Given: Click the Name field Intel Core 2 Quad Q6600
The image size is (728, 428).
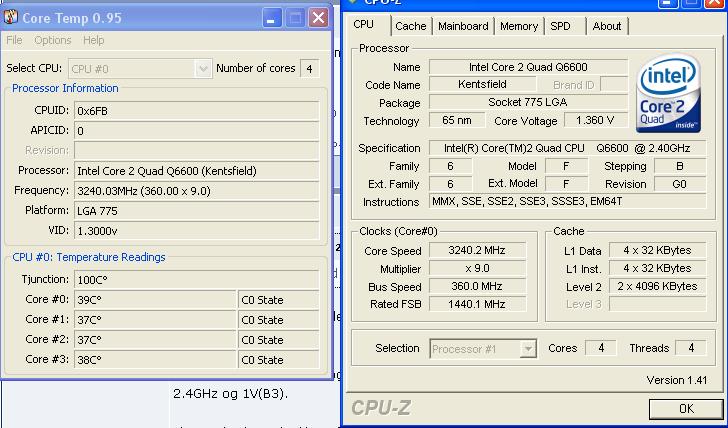Looking at the screenshot, I should [x=528, y=67].
